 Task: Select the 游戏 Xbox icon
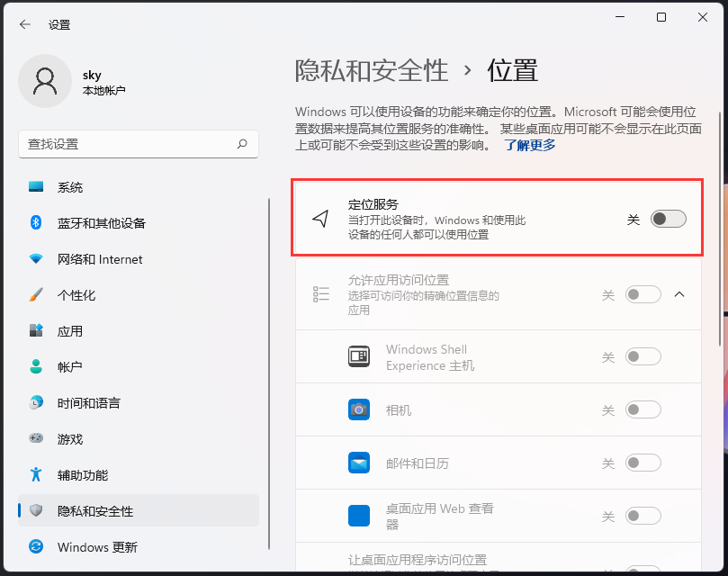click(36, 439)
